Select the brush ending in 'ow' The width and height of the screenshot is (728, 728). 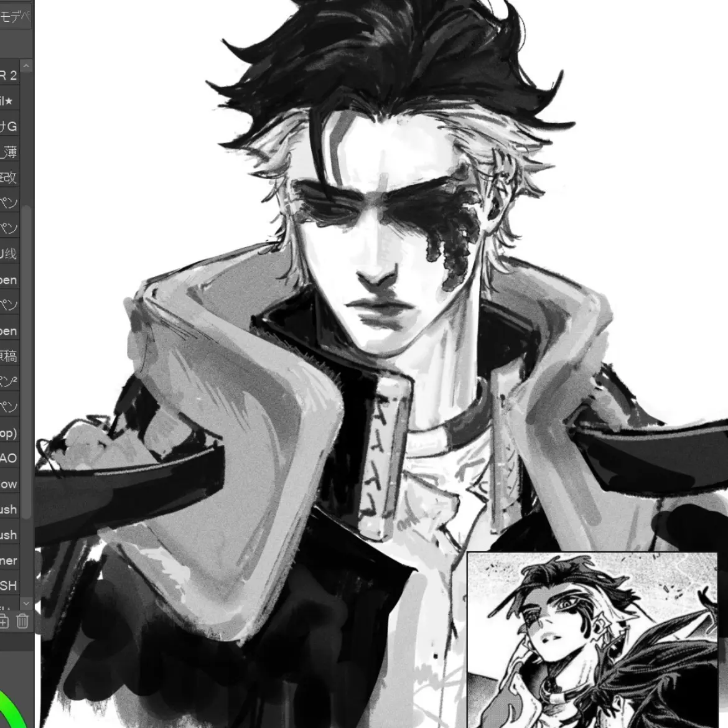pyautogui.click(x=9, y=483)
